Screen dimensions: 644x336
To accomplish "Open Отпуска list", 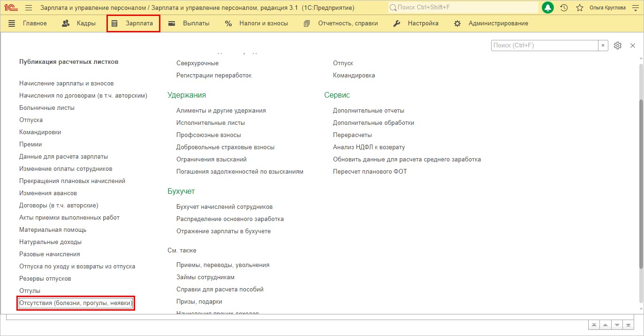I will coord(31,120).
